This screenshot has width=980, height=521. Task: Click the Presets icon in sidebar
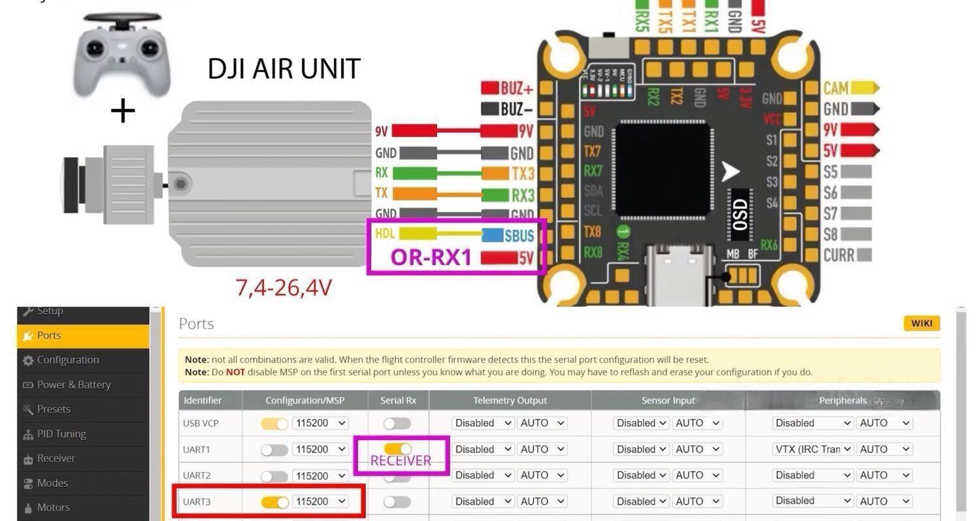(27, 409)
